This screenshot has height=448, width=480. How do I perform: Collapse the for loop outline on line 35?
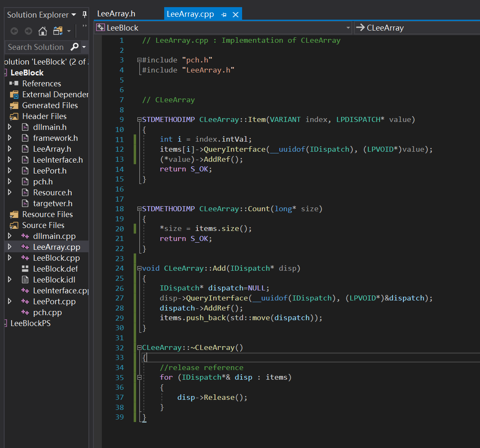[x=139, y=377]
